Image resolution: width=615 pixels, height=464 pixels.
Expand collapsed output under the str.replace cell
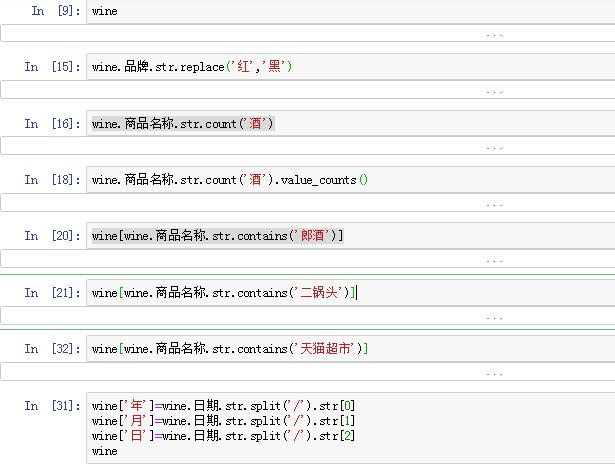(x=494, y=91)
